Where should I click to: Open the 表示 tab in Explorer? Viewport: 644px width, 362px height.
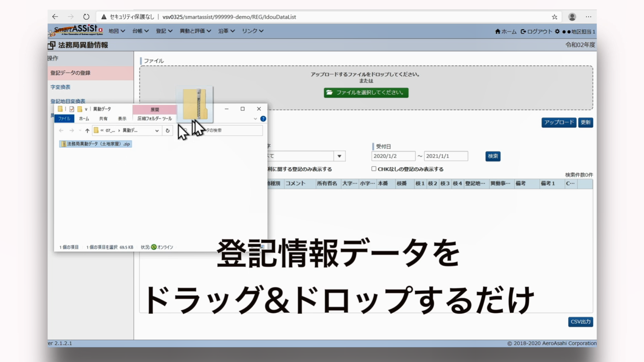click(122, 118)
